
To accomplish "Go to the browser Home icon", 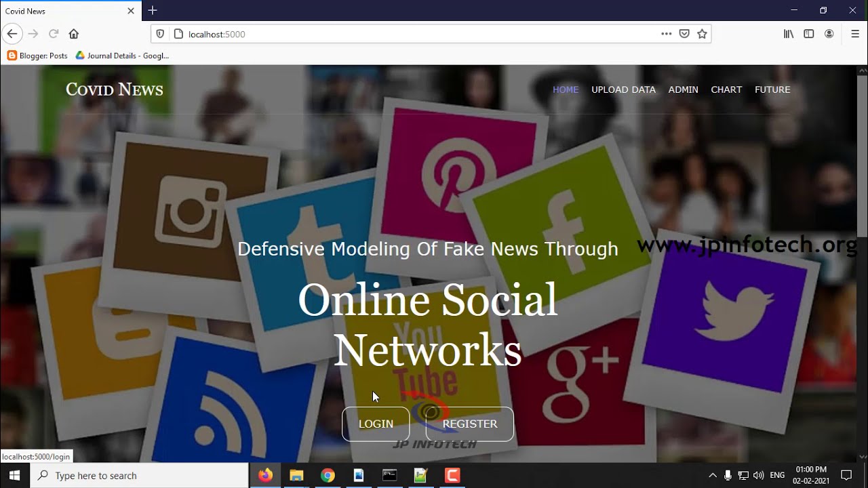I will click(x=74, y=34).
